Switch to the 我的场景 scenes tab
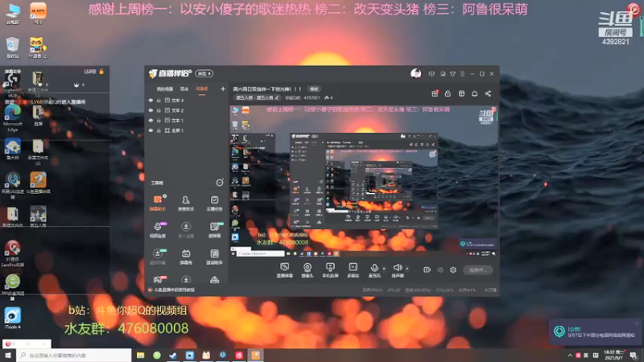The image size is (644, 362). pyautogui.click(x=165, y=89)
